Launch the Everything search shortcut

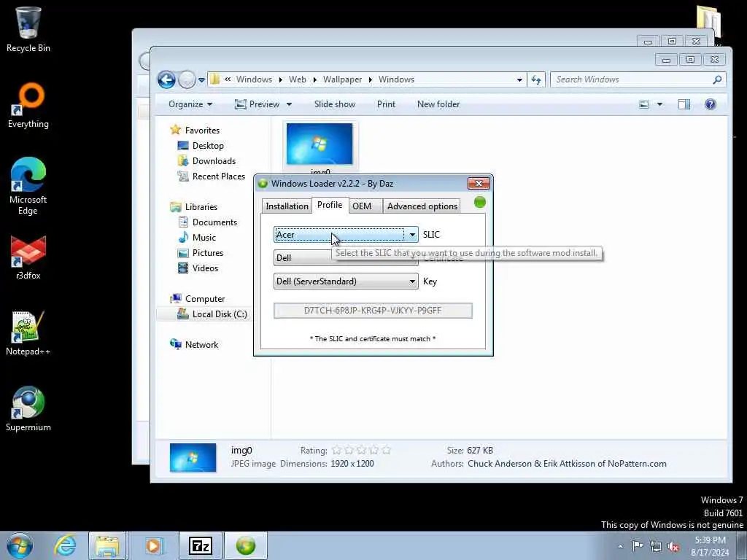point(28,106)
